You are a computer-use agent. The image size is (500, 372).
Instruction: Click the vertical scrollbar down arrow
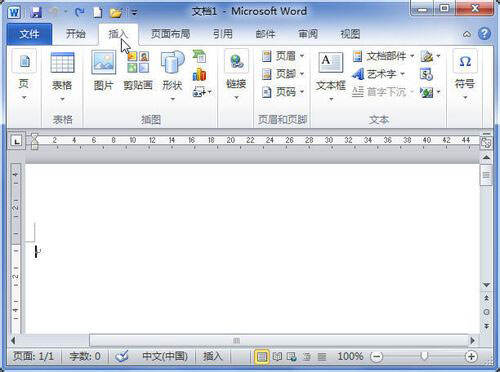point(486,285)
